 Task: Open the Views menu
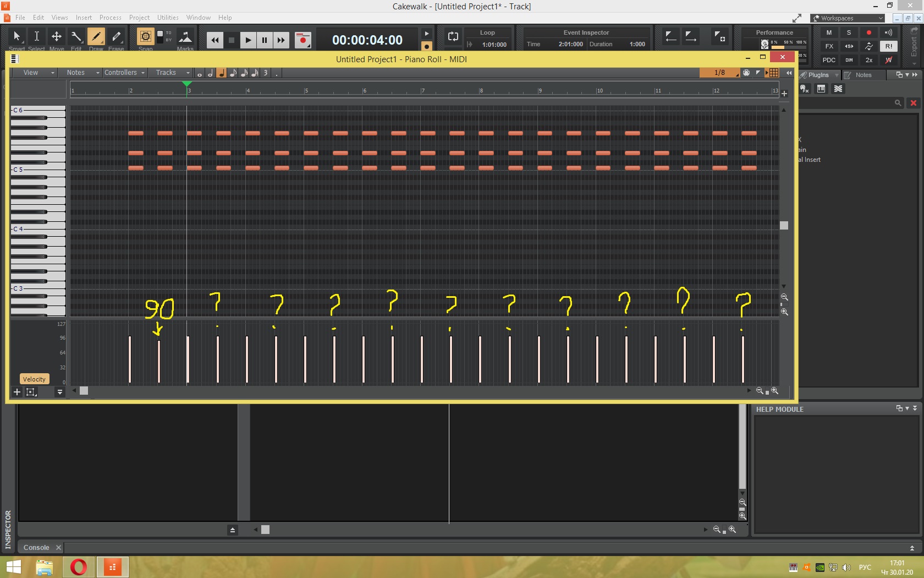(x=60, y=18)
